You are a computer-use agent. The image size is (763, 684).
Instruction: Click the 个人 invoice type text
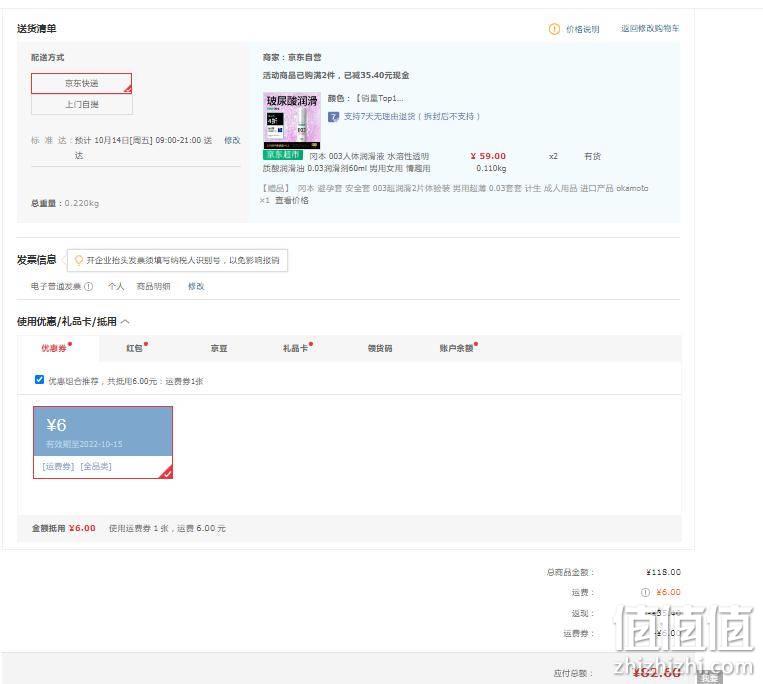[x=116, y=287]
